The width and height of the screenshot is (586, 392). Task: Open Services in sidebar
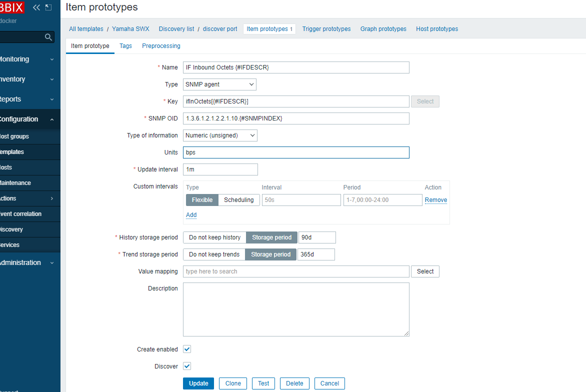point(30,245)
